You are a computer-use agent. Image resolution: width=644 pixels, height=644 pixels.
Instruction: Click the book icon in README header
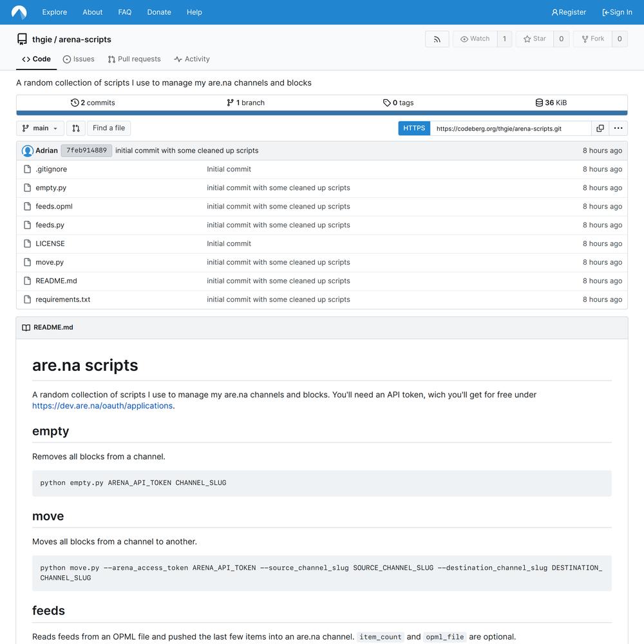coord(26,327)
